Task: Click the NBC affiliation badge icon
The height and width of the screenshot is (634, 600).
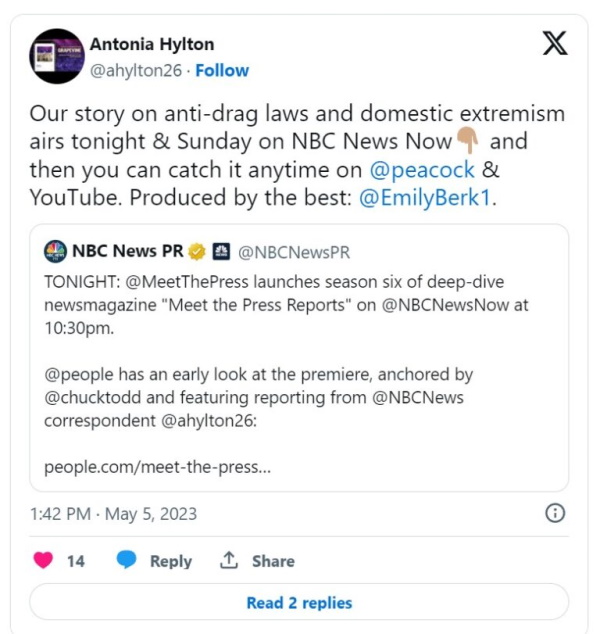Action: coord(221,251)
